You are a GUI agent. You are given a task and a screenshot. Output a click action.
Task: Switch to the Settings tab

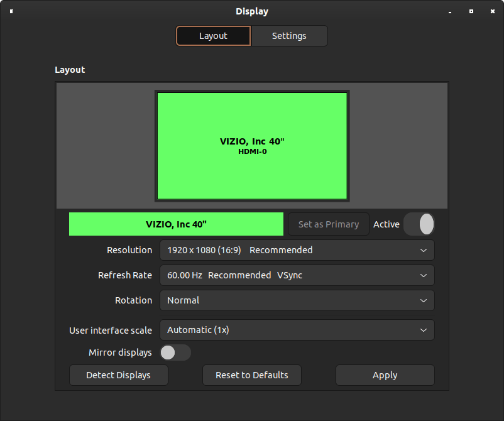(289, 36)
